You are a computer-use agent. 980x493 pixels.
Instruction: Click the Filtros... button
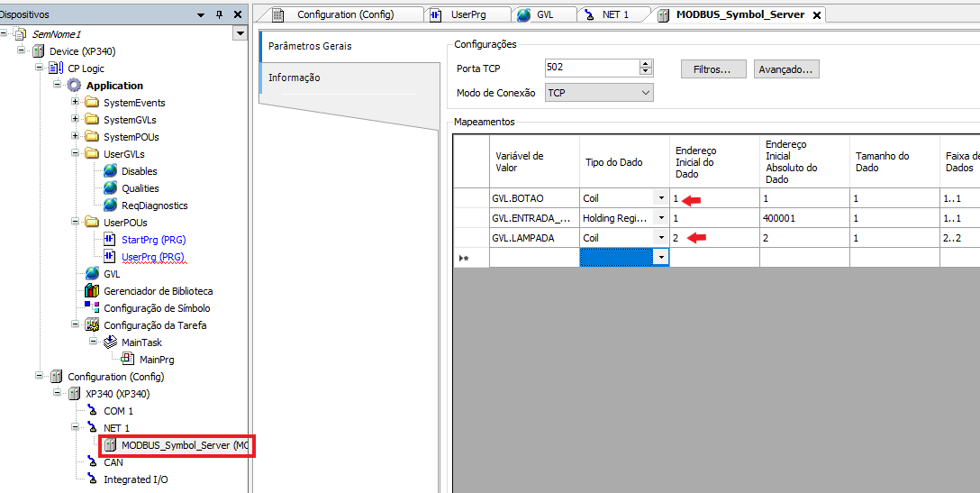pyautogui.click(x=712, y=69)
